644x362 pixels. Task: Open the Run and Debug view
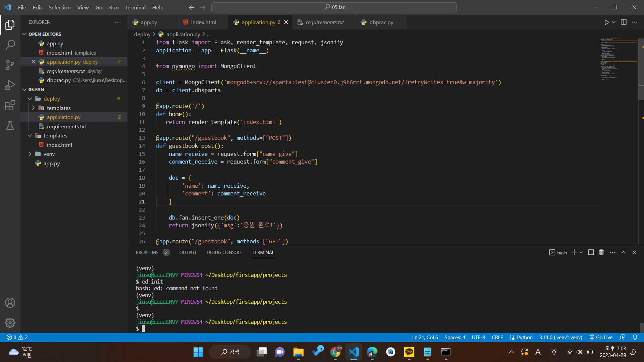(10, 85)
